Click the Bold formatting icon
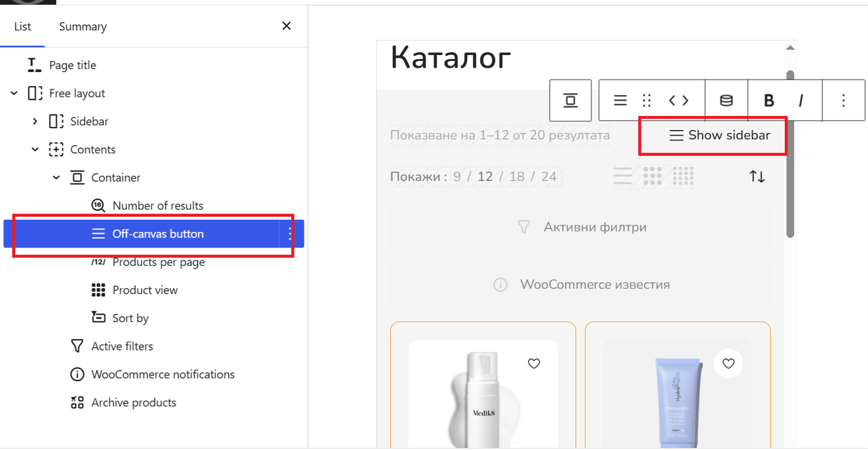The image size is (868, 451). click(769, 100)
